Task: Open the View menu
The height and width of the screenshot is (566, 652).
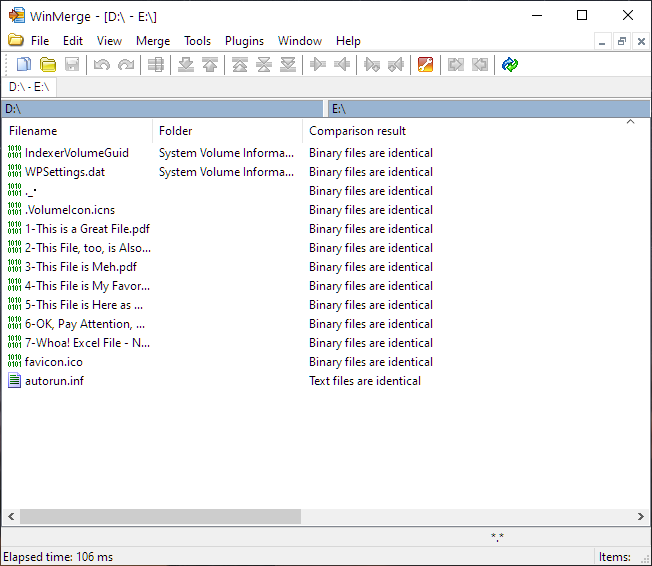Action: (x=109, y=41)
